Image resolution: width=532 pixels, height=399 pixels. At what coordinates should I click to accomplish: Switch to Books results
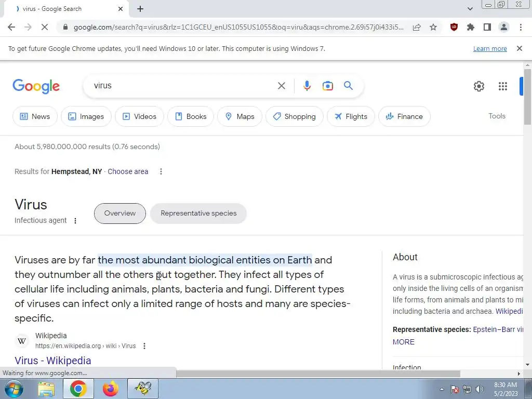[x=191, y=116]
